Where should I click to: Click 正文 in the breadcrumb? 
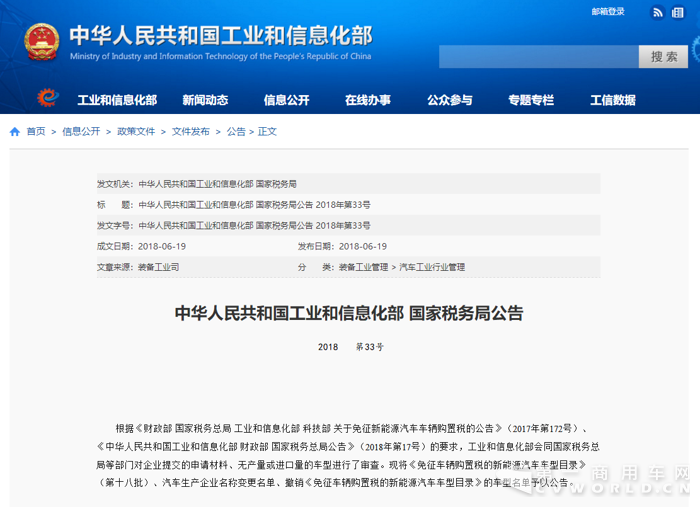(267, 132)
